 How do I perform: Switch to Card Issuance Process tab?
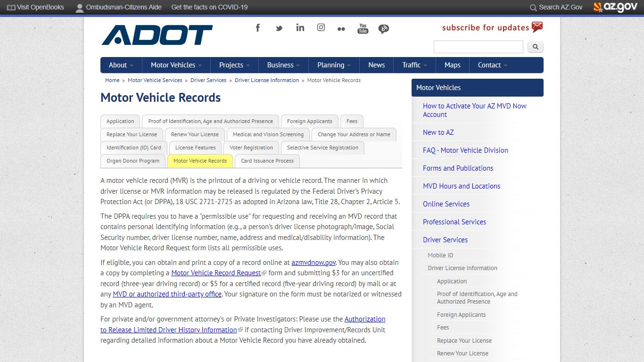point(267,161)
